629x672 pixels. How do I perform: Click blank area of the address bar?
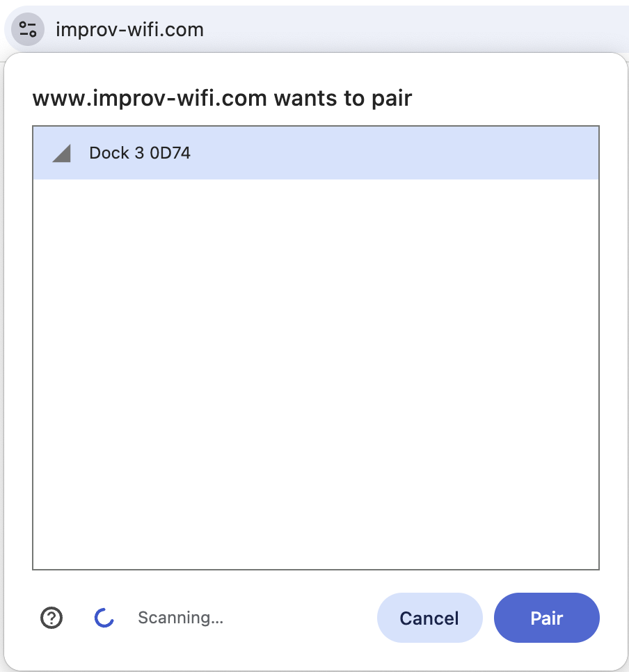407,30
